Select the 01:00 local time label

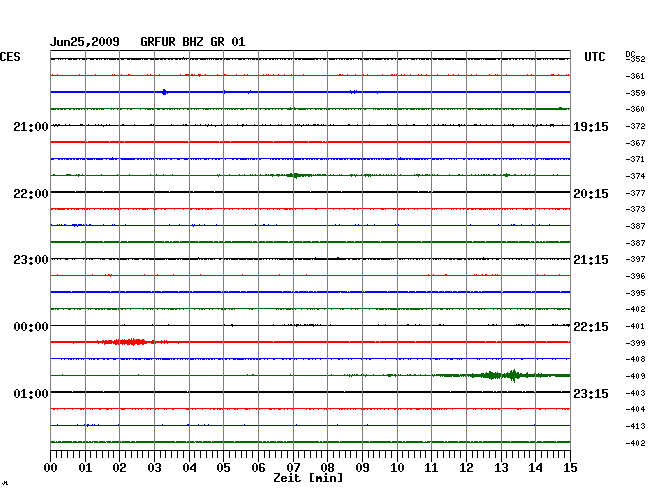pos(31,393)
